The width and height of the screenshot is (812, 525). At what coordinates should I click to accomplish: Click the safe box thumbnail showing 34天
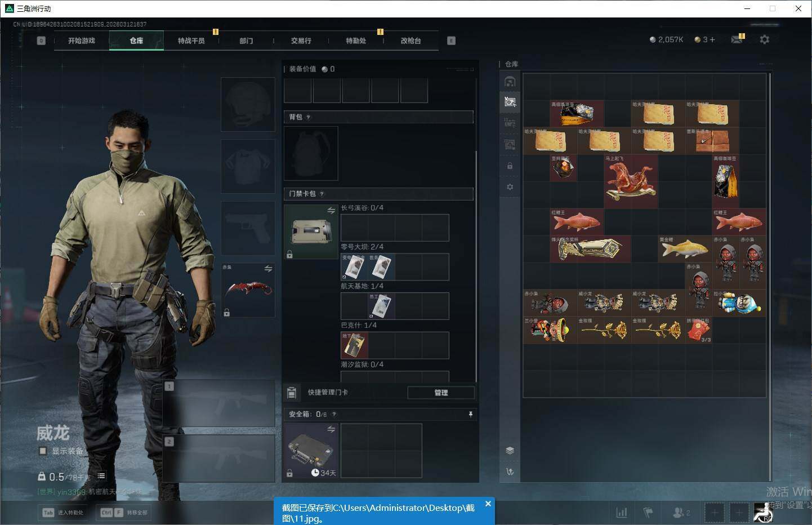pos(311,451)
